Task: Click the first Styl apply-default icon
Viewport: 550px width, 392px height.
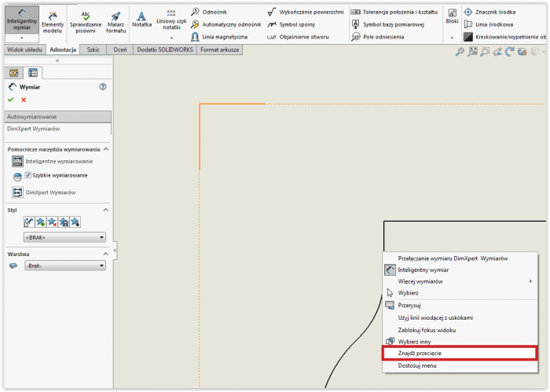Action: [x=29, y=222]
